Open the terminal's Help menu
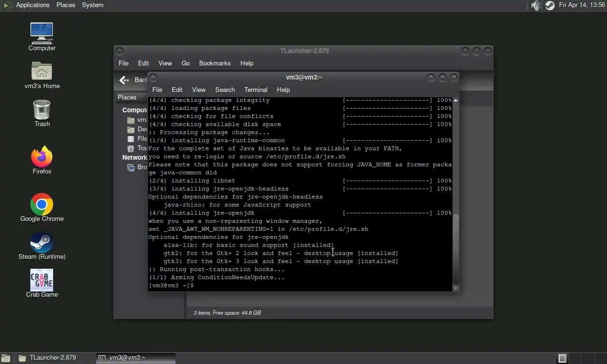Image resolution: width=607 pixels, height=364 pixels. (283, 90)
